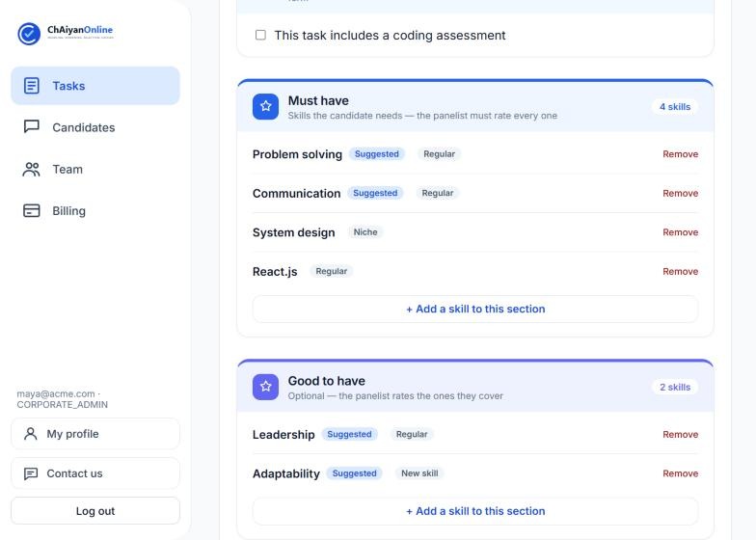The width and height of the screenshot is (756, 540).
Task: Select the Communication skill name
Action: click(x=297, y=193)
